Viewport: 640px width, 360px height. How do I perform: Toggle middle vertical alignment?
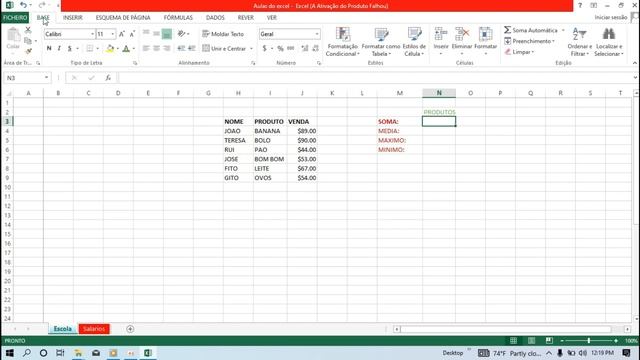156,33
